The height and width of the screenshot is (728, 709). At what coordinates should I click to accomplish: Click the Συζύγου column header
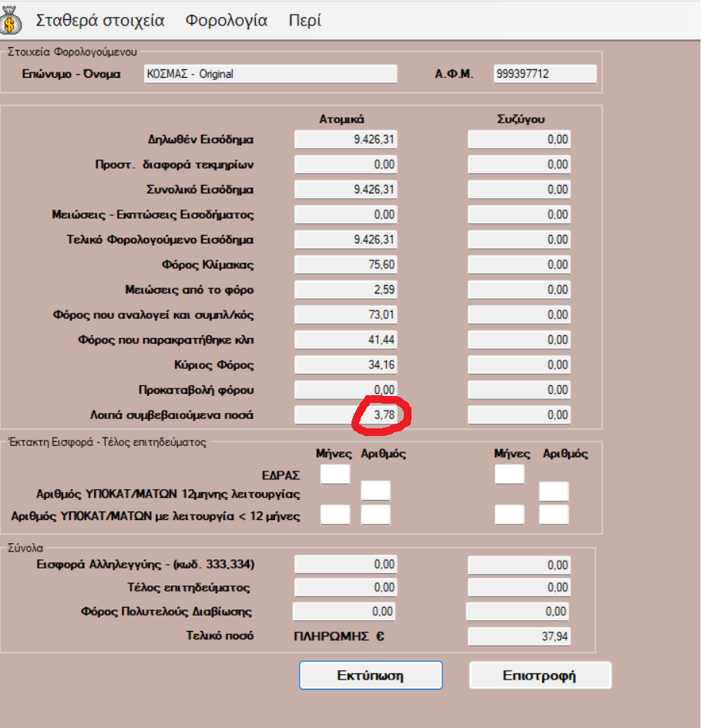[x=521, y=119]
